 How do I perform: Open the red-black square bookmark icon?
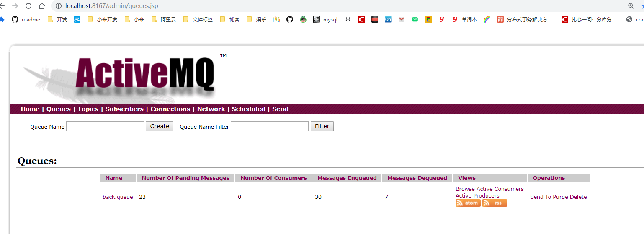click(x=375, y=19)
